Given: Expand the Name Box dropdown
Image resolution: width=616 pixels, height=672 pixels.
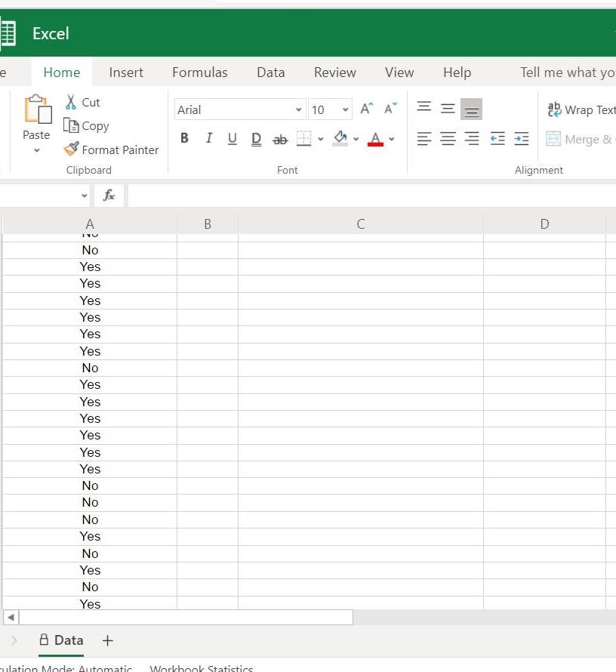Looking at the screenshot, I should (84, 196).
